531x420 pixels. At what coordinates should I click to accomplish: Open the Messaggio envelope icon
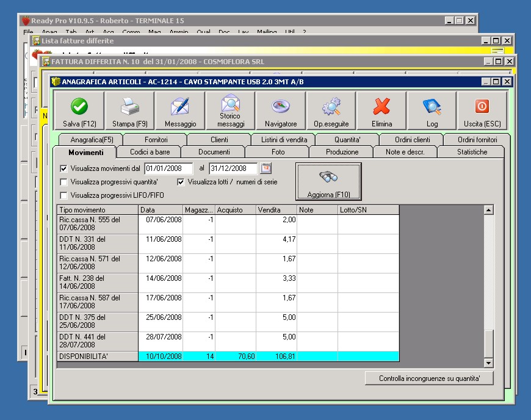pos(180,107)
